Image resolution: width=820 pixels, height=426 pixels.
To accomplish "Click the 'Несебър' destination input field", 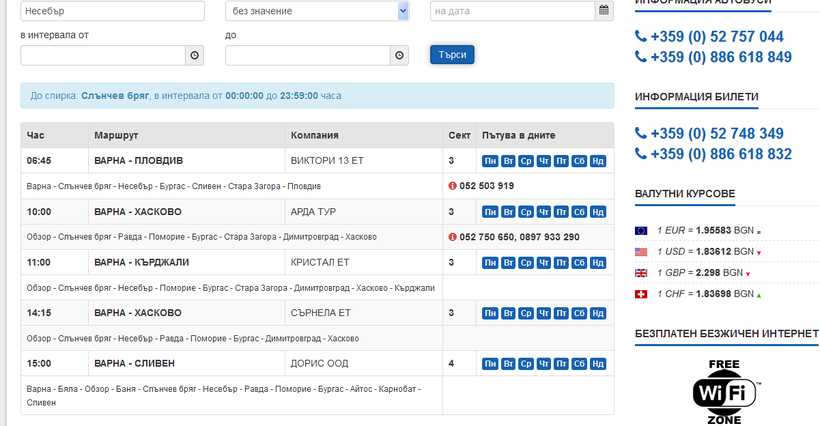I will tap(112, 11).
